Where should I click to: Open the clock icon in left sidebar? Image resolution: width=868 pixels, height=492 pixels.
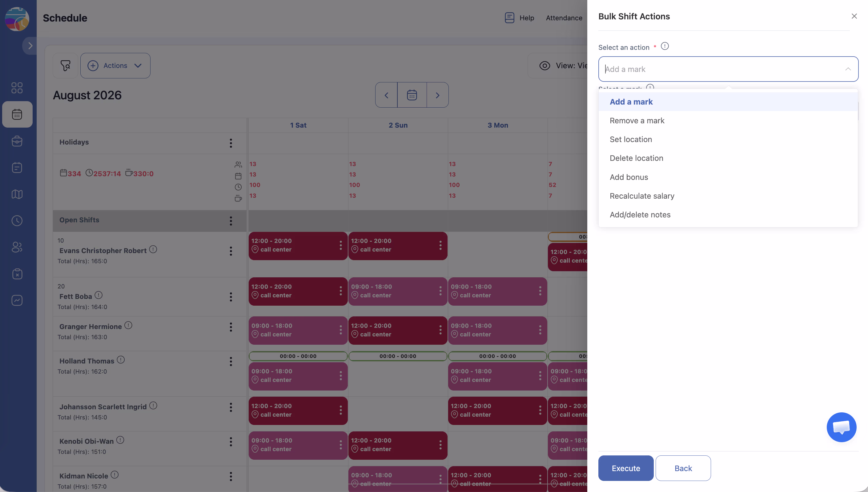coord(17,221)
